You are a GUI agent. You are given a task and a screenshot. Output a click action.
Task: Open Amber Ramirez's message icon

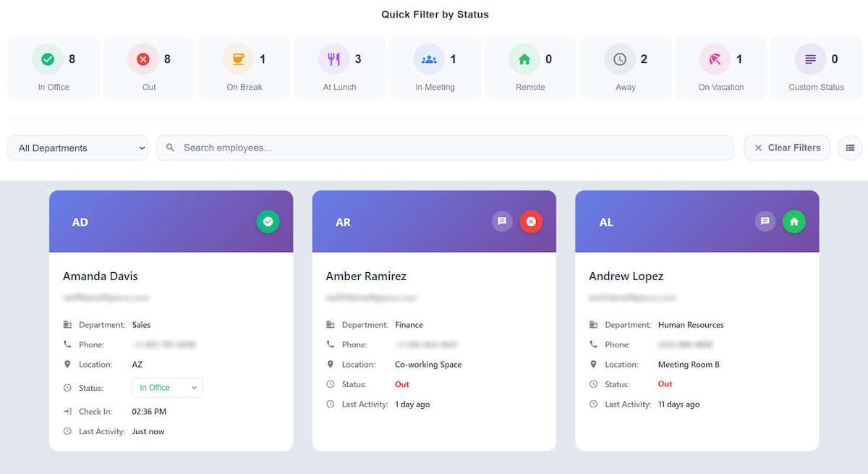tap(502, 221)
